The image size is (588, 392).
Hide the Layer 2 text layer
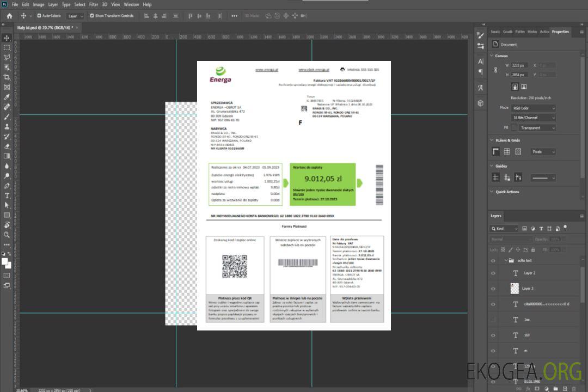coord(493,273)
